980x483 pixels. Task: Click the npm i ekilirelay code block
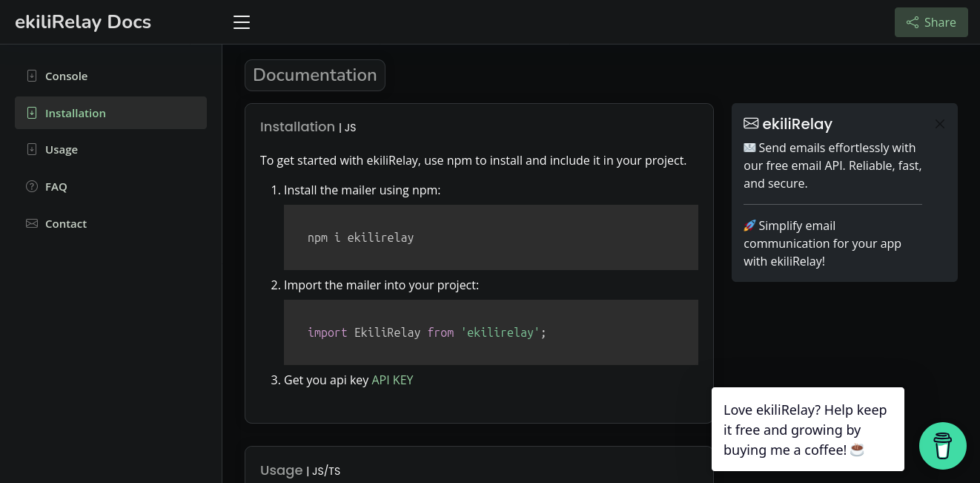(491, 237)
